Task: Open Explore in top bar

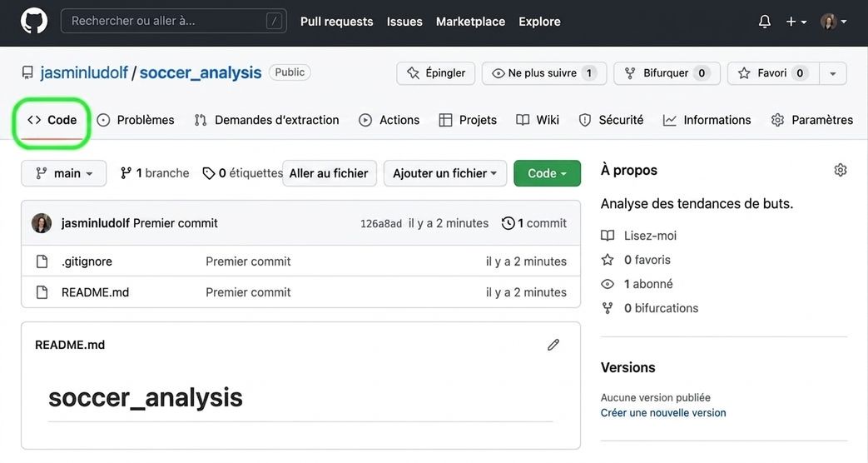Action: point(540,22)
